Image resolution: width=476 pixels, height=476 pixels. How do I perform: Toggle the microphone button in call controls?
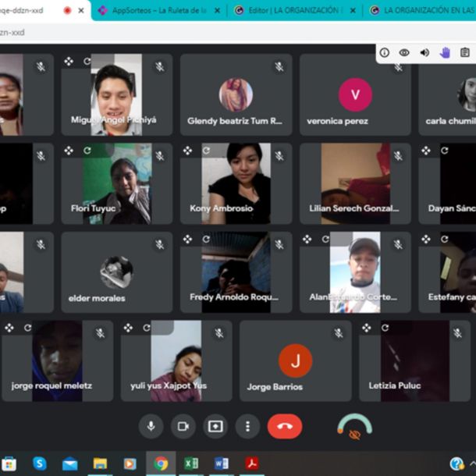151,426
